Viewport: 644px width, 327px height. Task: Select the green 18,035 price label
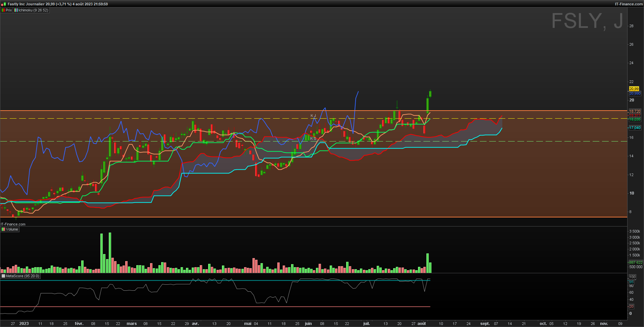(635, 119)
